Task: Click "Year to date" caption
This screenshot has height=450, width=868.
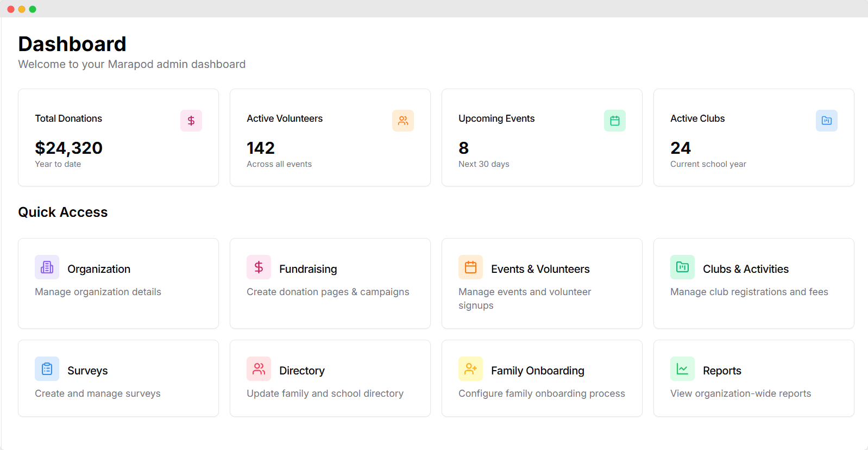Action: (58, 164)
